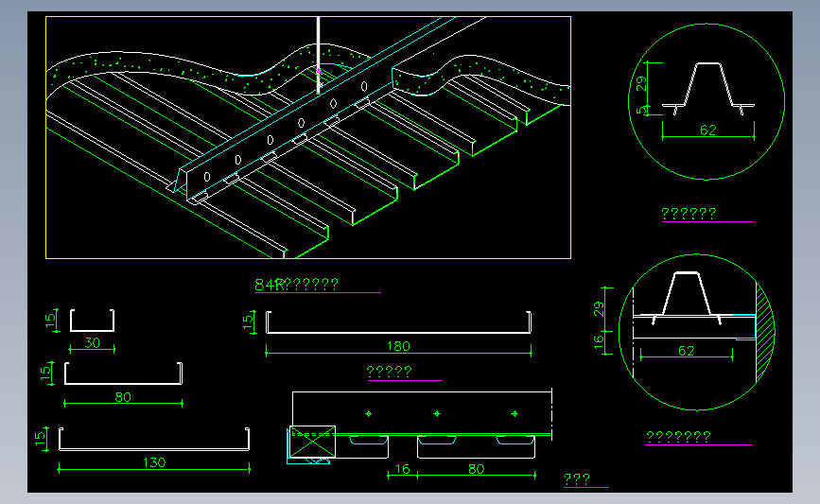The height and width of the screenshot is (504, 820).
Task: Click the 29 dimension beside the lower circle detail
Action: tap(599, 309)
